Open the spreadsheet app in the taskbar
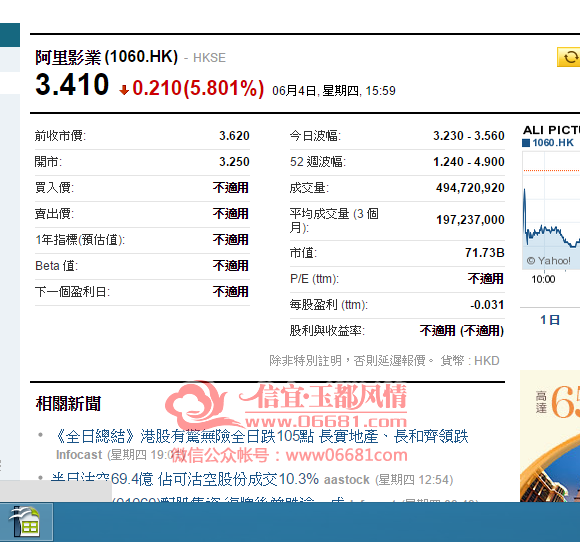 click(25, 522)
